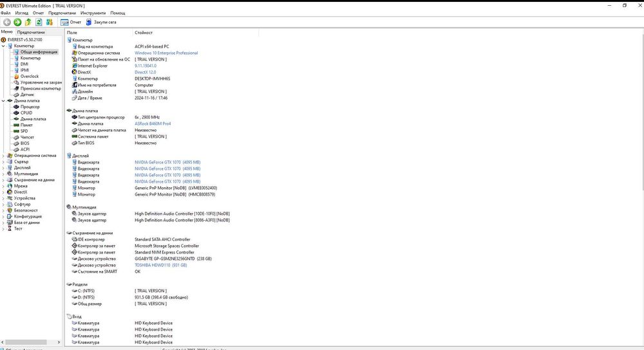Expand the Софтуер tree node
Viewport: 644px width, 350px height.
click(x=3, y=205)
